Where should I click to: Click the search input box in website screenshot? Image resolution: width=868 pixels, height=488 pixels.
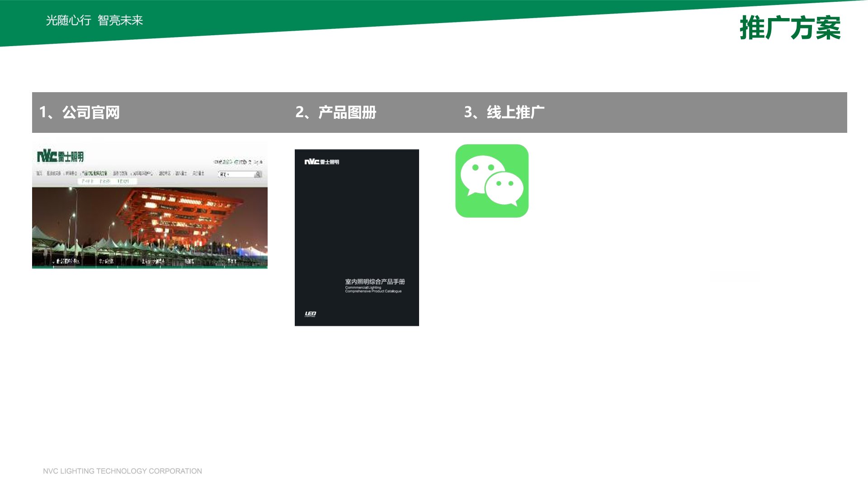click(237, 174)
